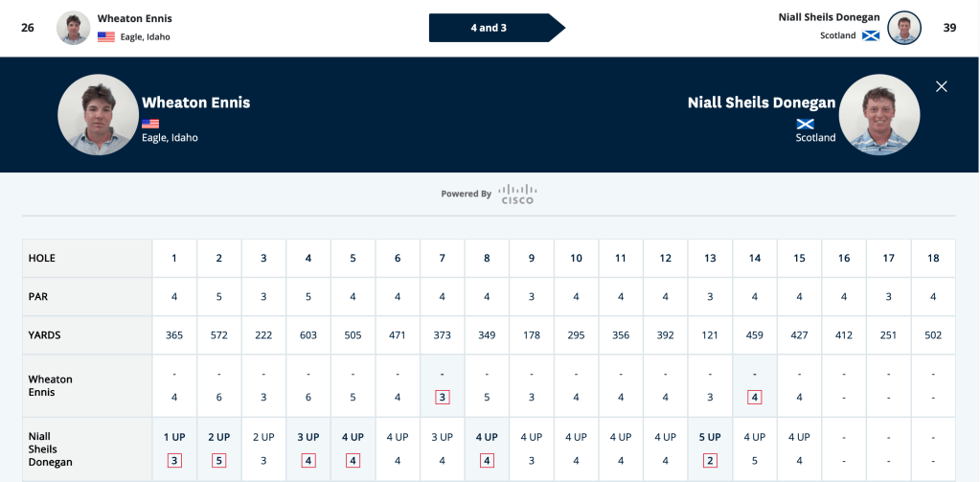Click Donegan's boxed score 2 on hole 13
This screenshot has width=980, height=482.
point(710,461)
